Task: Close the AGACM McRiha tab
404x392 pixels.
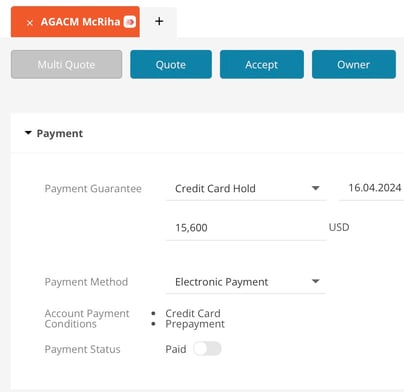Action: (30, 23)
